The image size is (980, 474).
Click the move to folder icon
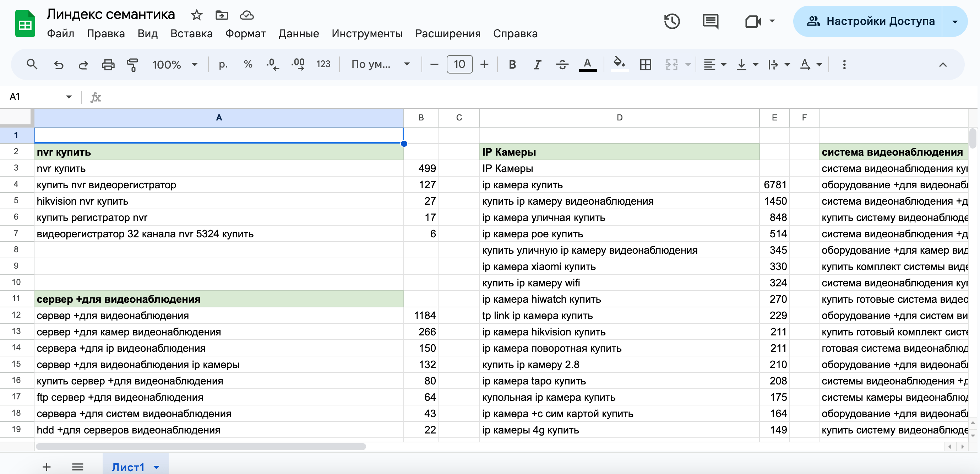222,15
